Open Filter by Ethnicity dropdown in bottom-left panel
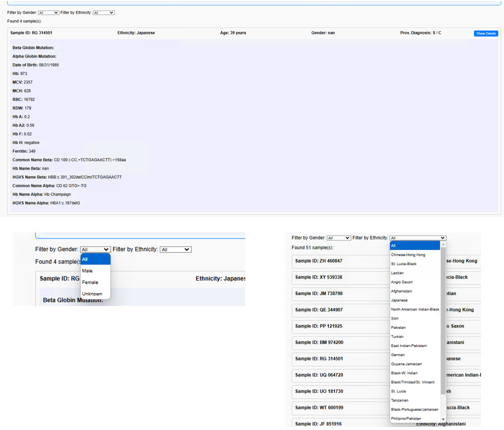Screen dimensions: 504x430 (175, 249)
